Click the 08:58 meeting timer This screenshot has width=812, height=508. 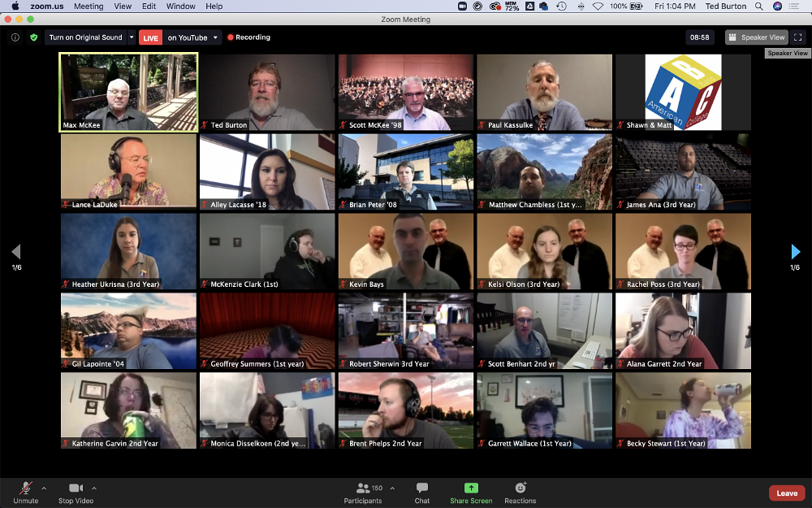point(700,37)
